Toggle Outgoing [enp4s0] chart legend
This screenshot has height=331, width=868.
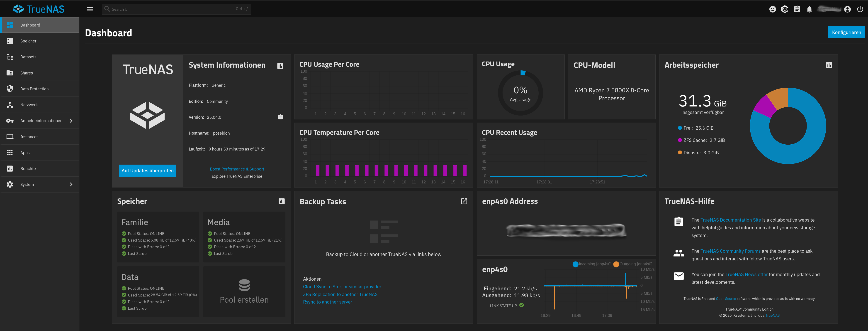(633, 264)
